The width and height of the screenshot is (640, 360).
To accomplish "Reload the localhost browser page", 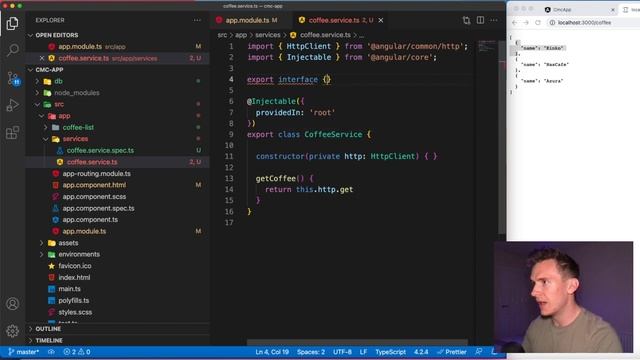I will click(x=538, y=22).
